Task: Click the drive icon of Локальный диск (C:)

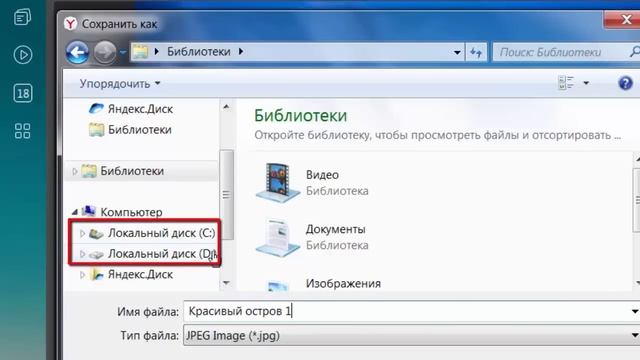Action: pos(96,233)
